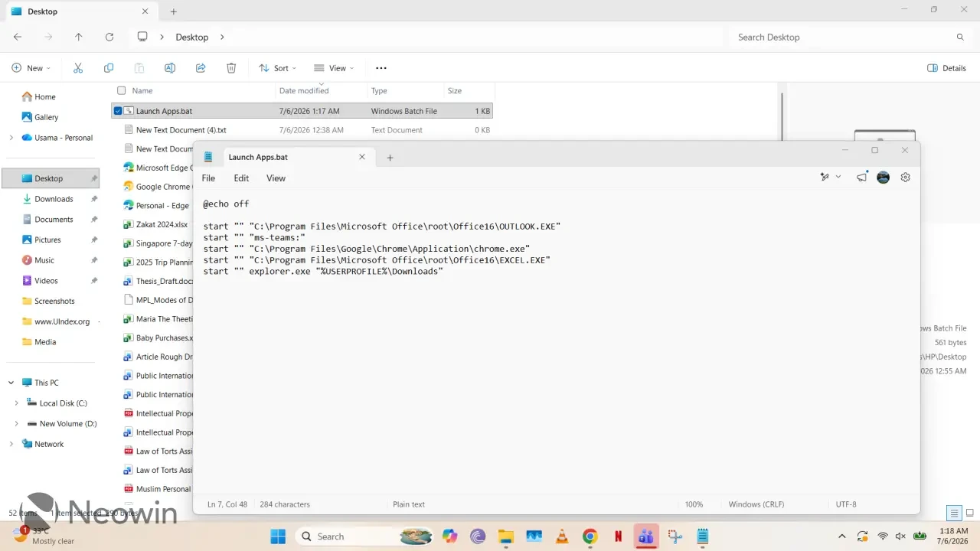Open VLC media player from taskbar

(562, 536)
